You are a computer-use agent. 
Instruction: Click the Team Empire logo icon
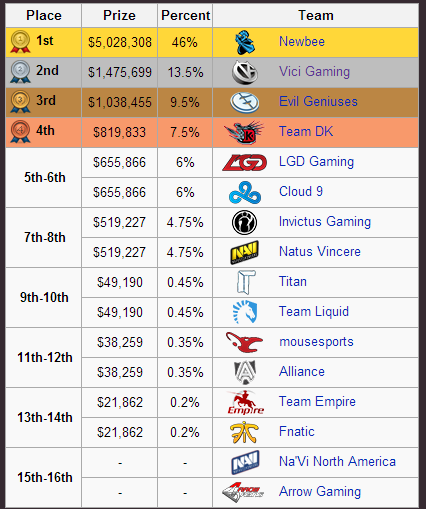245,402
